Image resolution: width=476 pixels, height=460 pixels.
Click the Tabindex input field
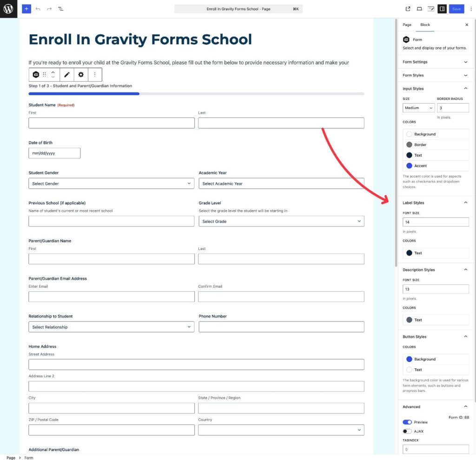click(x=436, y=449)
